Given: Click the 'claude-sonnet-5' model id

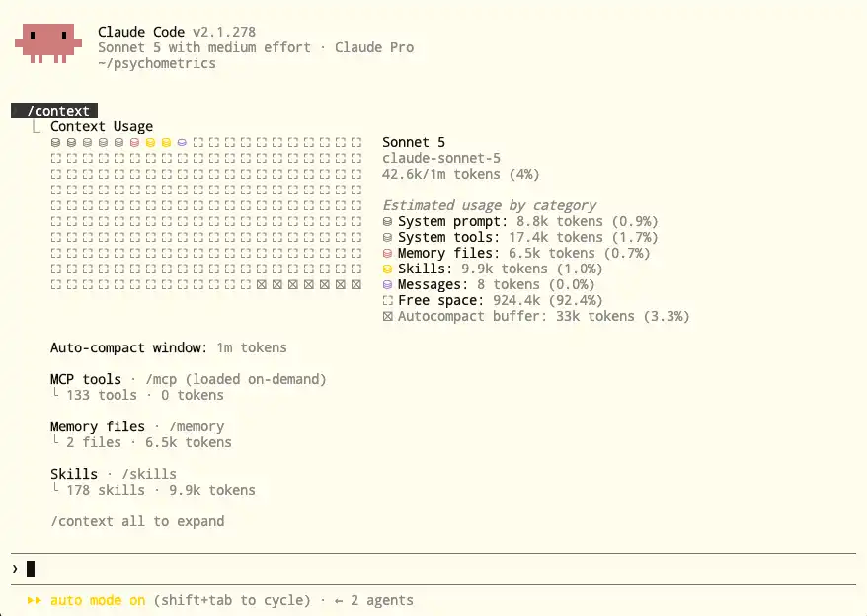Looking at the screenshot, I should pyautogui.click(x=441, y=158).
